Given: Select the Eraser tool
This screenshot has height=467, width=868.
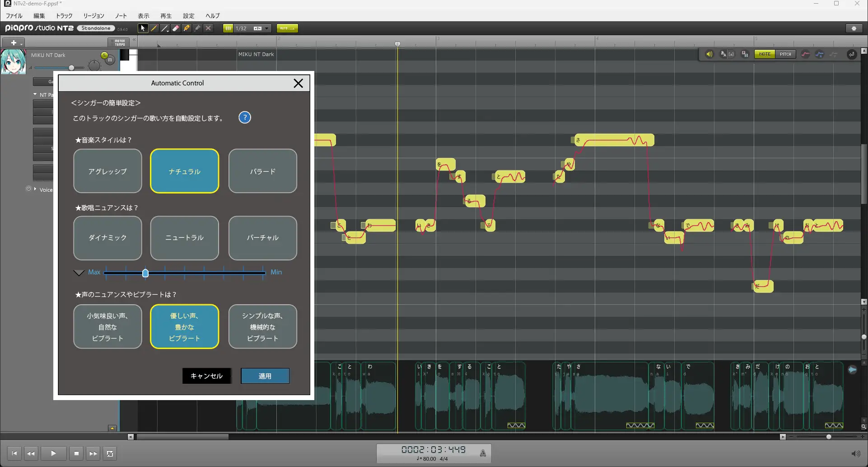Looking at the screenshot, I should (176, 28).
